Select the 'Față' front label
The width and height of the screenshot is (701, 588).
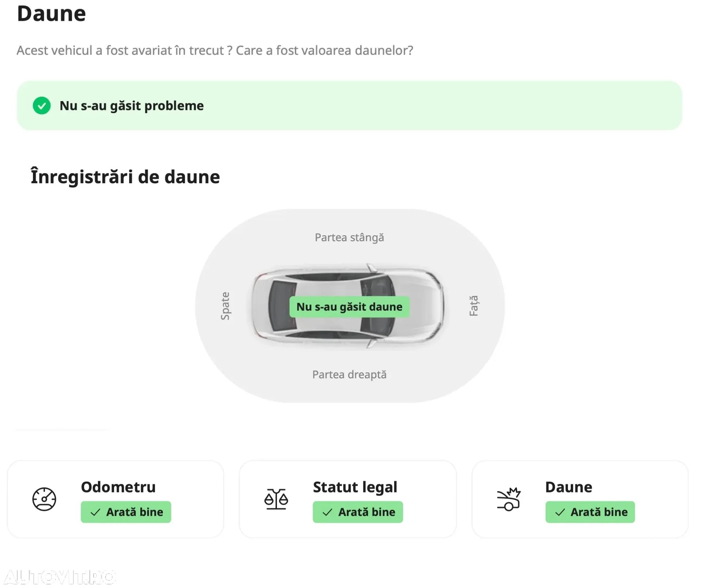pyautogui.click(x=473, y=306)
